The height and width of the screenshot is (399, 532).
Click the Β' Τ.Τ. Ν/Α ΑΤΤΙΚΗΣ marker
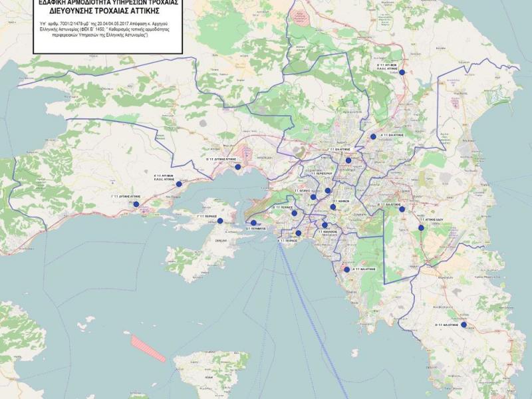pos(464,325)
